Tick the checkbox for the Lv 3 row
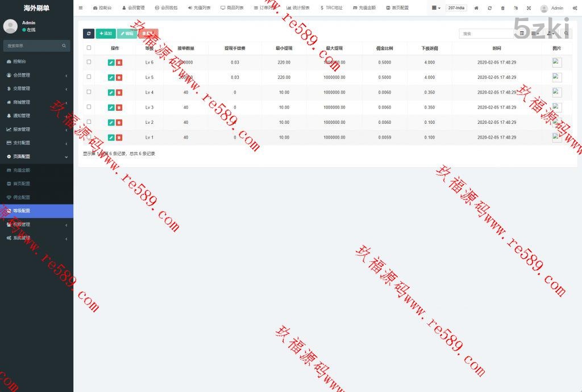This screenshot has width=582, height=392. click(x=89, y=107)
